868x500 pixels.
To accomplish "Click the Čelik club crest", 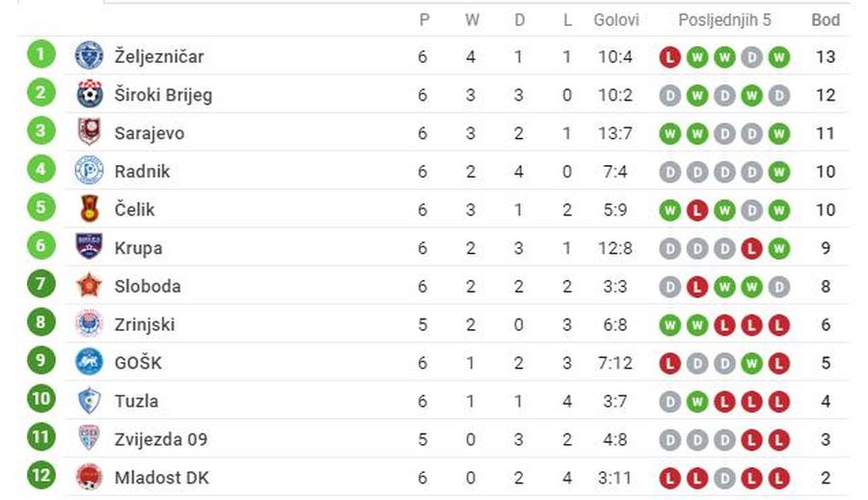I will click(x=90, y=209).
